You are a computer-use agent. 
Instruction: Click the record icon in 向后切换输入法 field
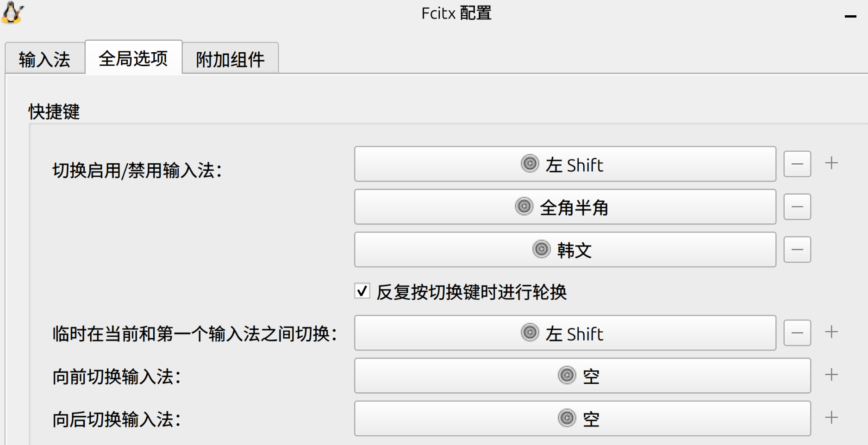566,418
